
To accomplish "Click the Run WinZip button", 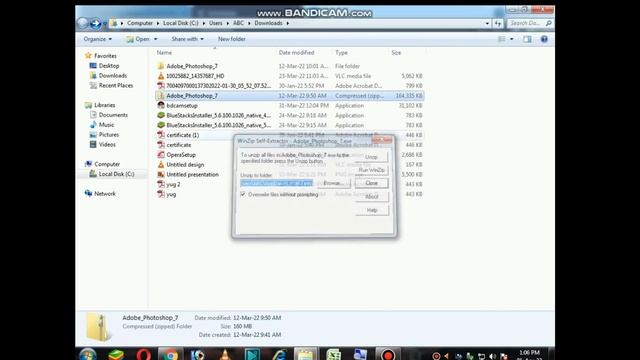I will pos(371,170).
